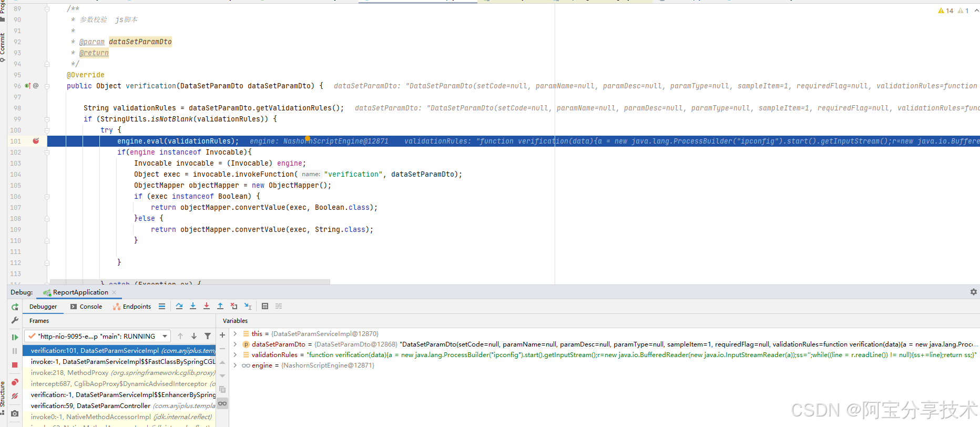Image resolution: width=980 pixels, height=427 pixels.
Task: Click the intention light bulb on line 101
Action: point(308,138)
